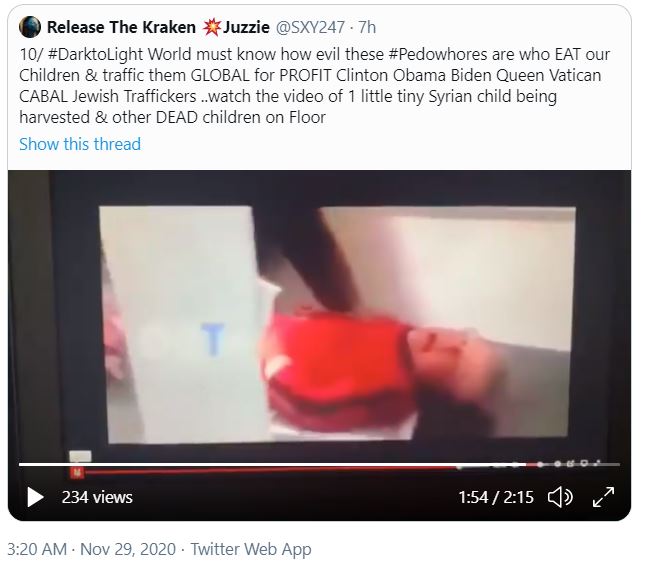645x568 pixels.
Task: Expand video to fullscreen with arrows icon
Action: tap(603, 497)
